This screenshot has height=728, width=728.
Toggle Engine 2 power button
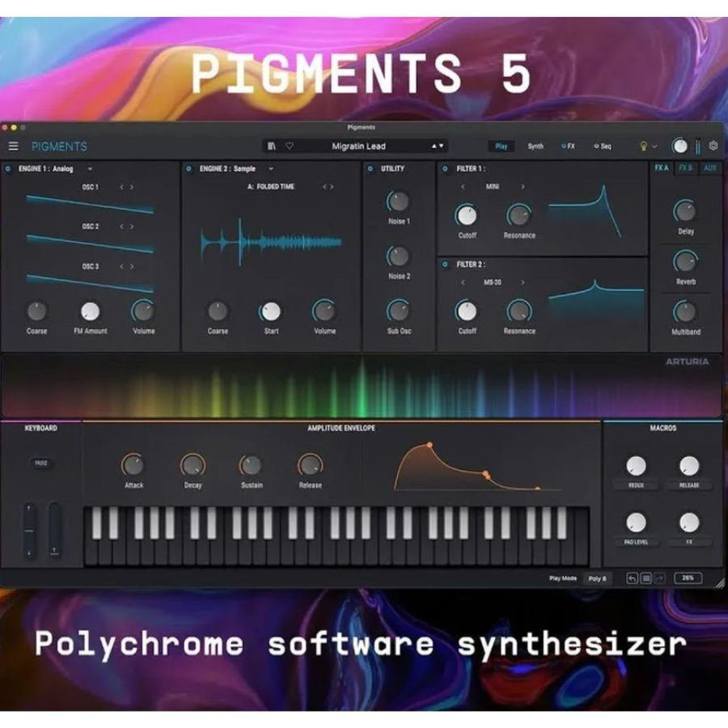(188, 168)
